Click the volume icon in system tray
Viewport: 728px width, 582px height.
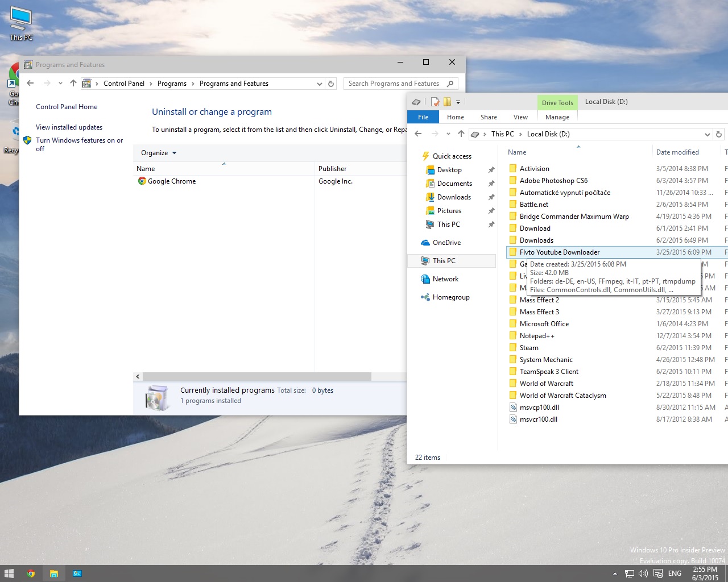click(x=643, y=573)
